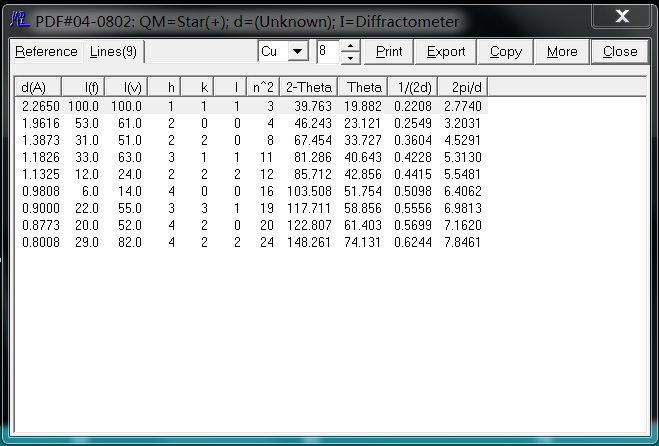Click the 1/(2d) column header
The height and width of the screenshot is (446, 659).
tap(413, 87)
